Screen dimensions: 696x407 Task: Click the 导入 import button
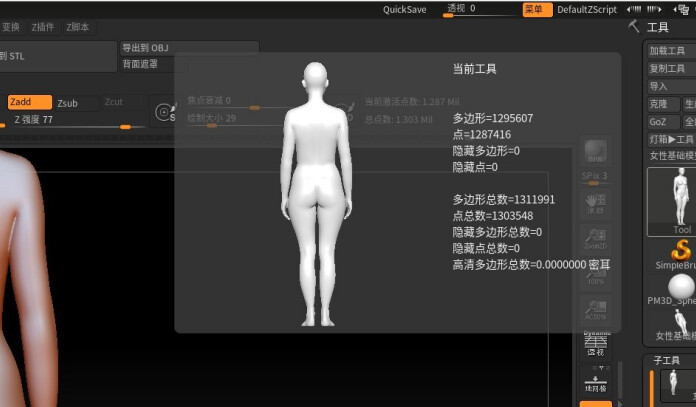(671, 86)
